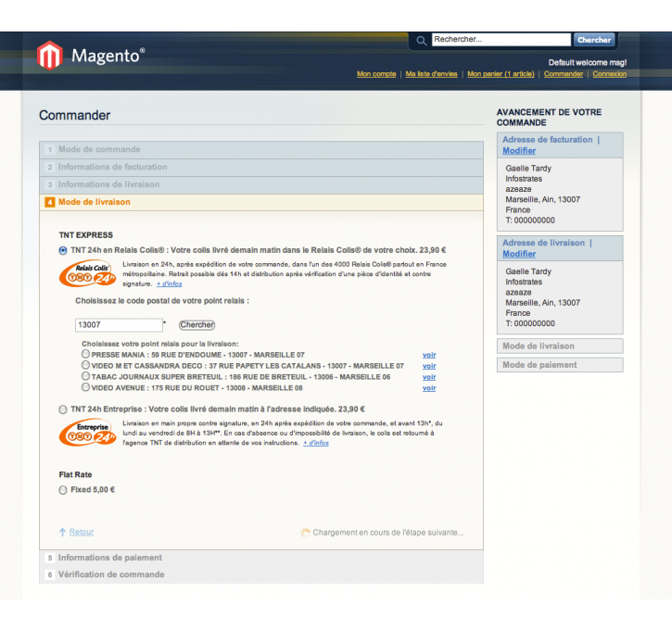Open Mode de livraison progress block
Image resolution: width=672 pixels, height=630 pixels.
tap(560, 346)
